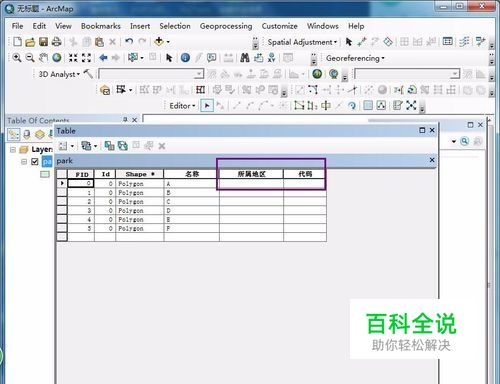This screenshot has height=384, width=500.
Task: Click the FID column header
Action: [x=81, y=174]
